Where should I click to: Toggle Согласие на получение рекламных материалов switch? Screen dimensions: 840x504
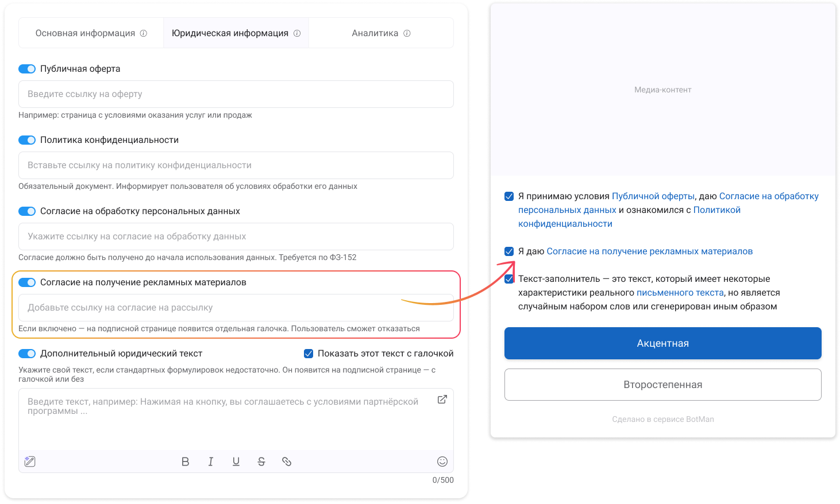tap(27, 282)
